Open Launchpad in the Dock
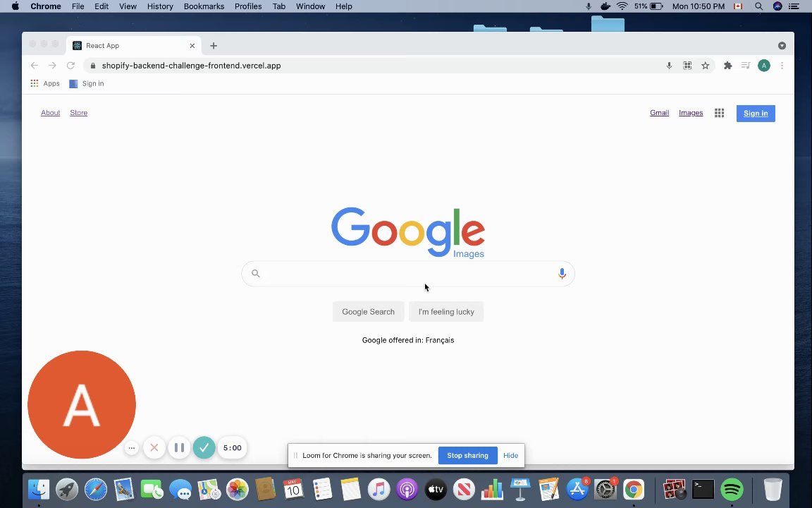The image size is (812, 508). coord(68,489)
